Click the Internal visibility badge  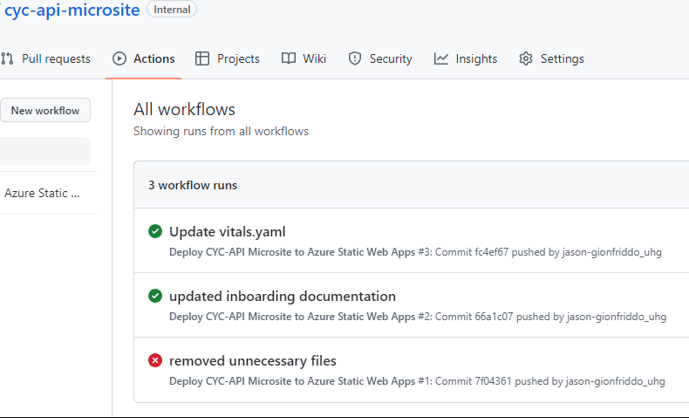coord(172,9)
